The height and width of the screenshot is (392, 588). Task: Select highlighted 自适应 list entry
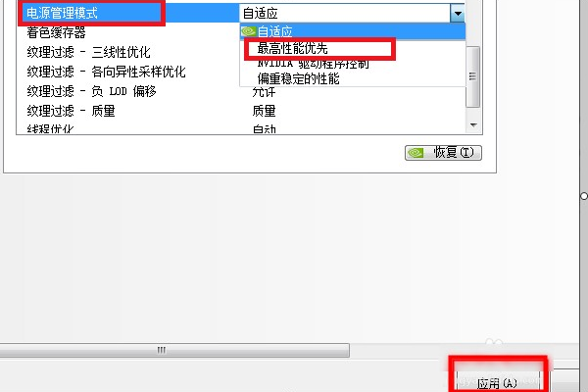point(353,31)
